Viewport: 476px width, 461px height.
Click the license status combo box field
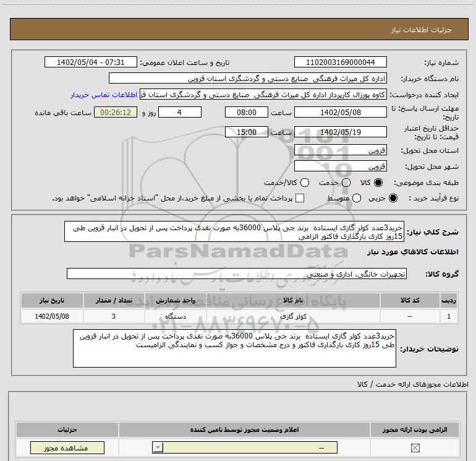point(245,447)
